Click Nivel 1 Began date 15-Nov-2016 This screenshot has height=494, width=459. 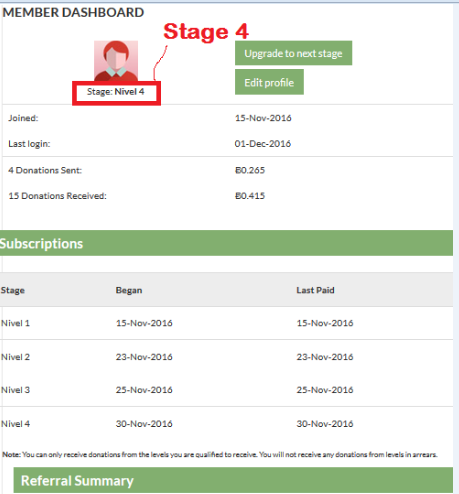[x=144, y=323]
